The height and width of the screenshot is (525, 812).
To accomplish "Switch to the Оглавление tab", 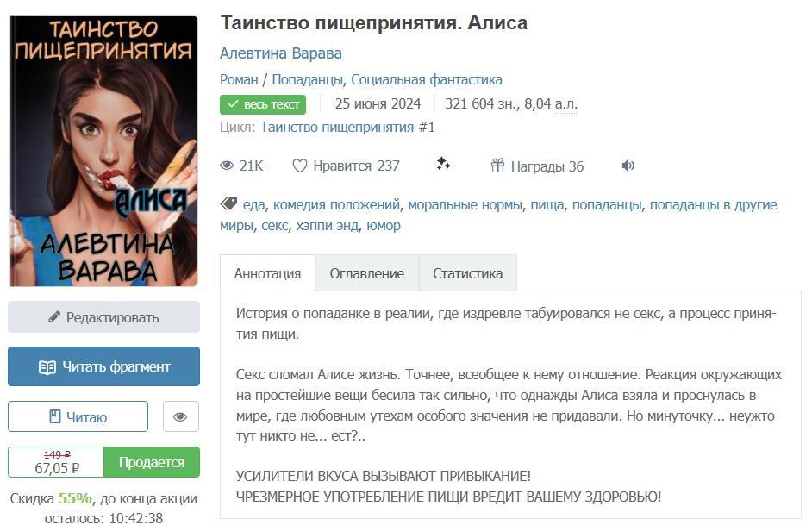I will (366, 273).
